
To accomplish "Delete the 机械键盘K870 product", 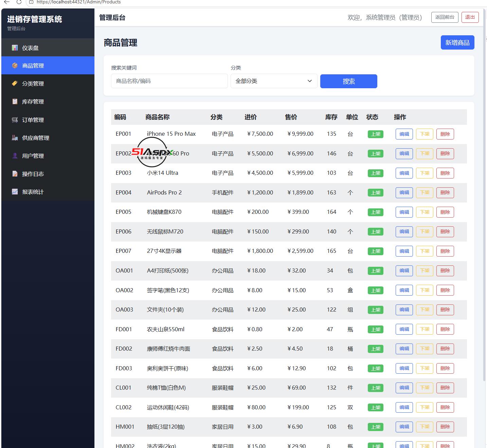I will coord(445,212).
